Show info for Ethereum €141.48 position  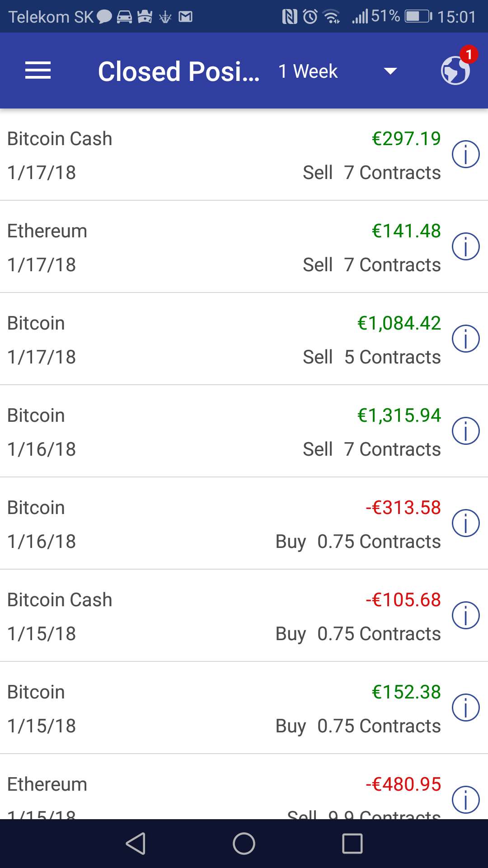click(x=465, y=246)
